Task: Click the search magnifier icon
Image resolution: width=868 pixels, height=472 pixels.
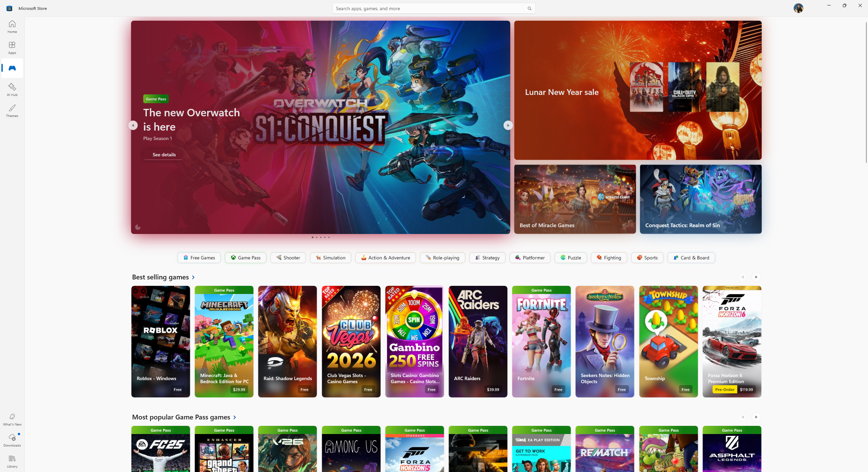Action: 529,8
